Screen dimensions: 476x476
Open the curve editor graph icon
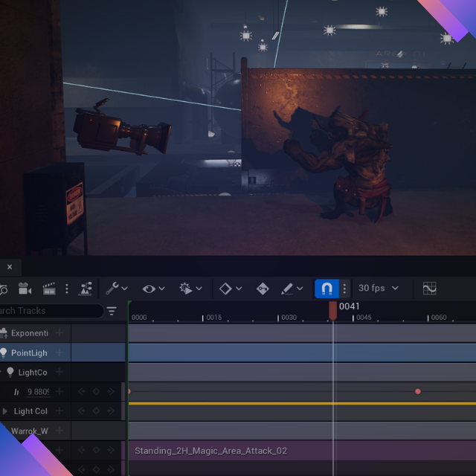429,289
